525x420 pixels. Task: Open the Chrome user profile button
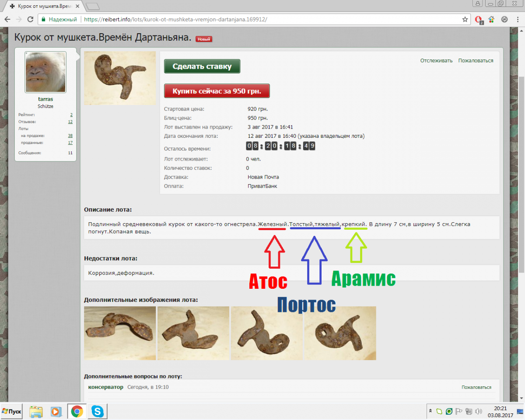pyautogui.click(x=478, y=3)
